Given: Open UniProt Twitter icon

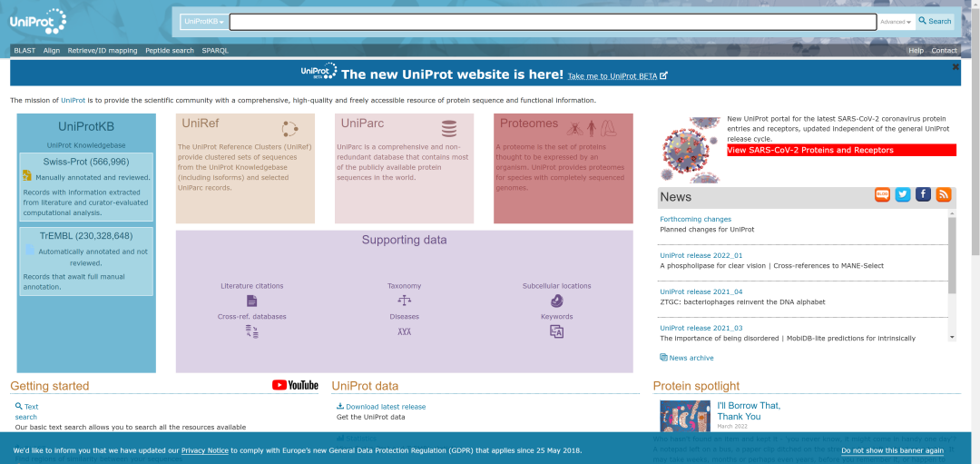Looking at the screenshot, I should click(903, 194).
